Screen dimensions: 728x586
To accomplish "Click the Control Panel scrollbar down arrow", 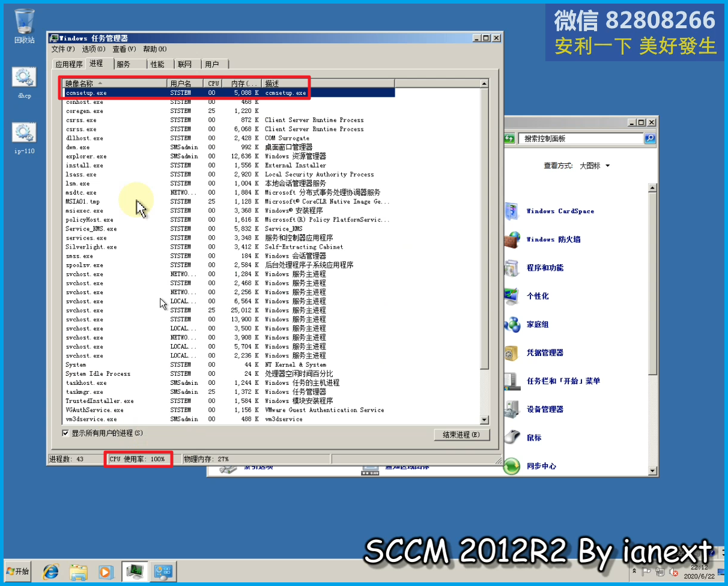I will [653, 471].
